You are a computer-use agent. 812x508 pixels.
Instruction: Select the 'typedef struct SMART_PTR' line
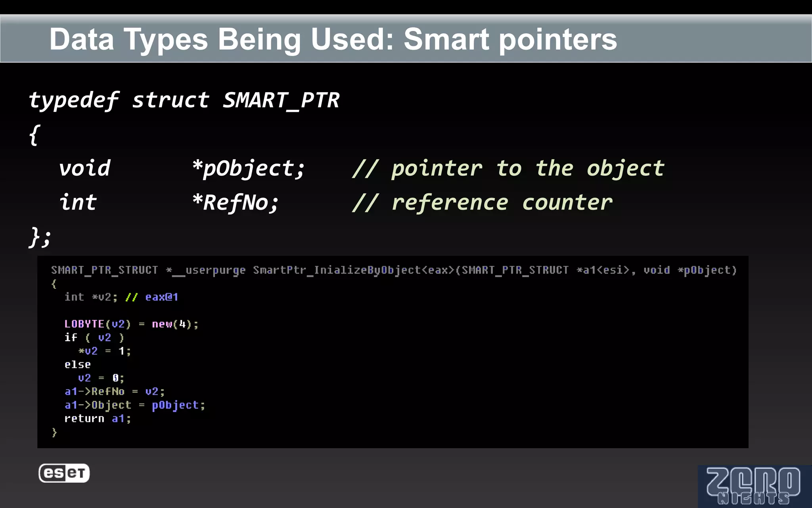(x=184, y=100)
